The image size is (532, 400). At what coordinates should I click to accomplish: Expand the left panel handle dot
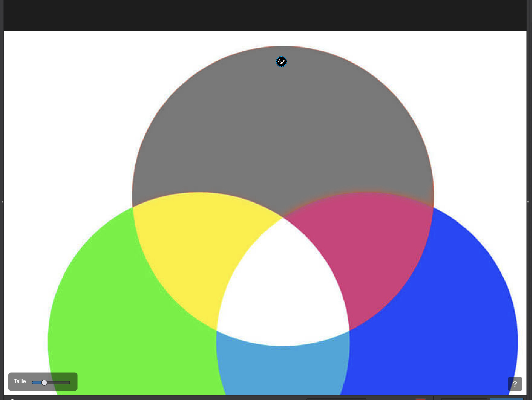[2, 202]
